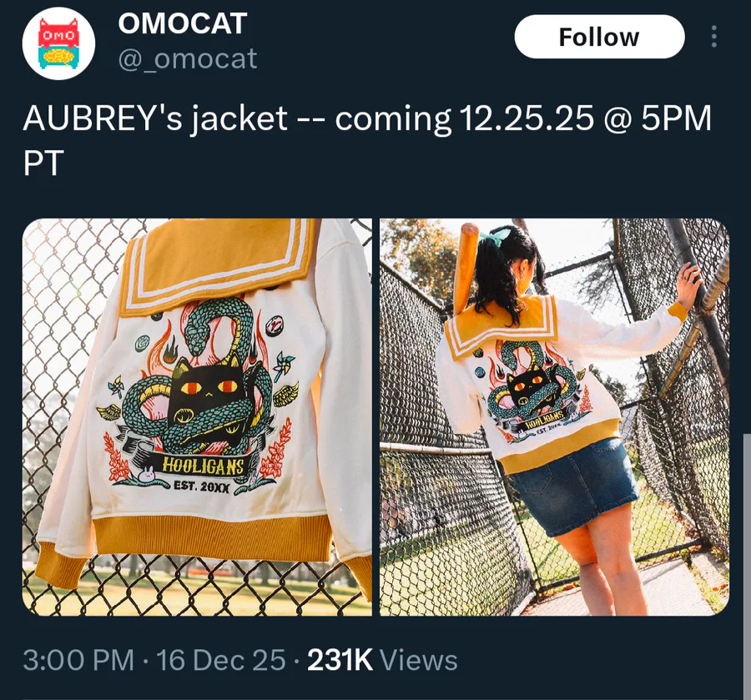Open the OMOCAT profile avatar
The height and width of the screenshot is (700, 751).
[58, 43]
